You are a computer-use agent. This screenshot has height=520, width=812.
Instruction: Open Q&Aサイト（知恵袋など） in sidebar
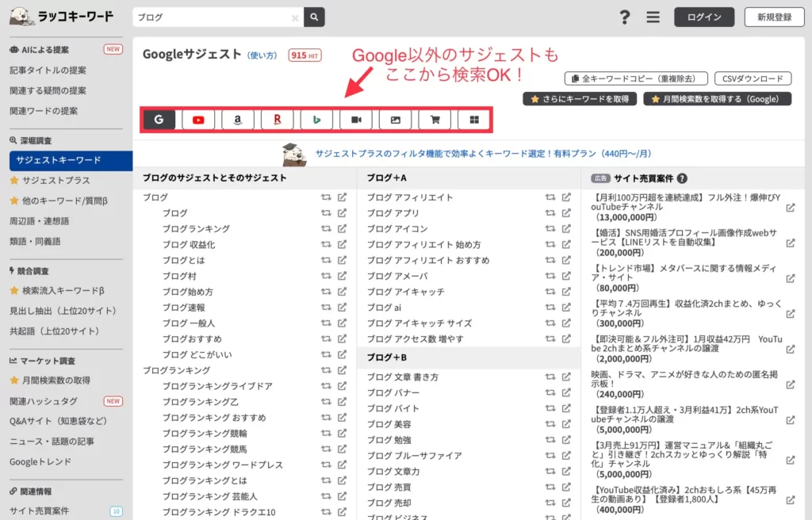[58, 421]
